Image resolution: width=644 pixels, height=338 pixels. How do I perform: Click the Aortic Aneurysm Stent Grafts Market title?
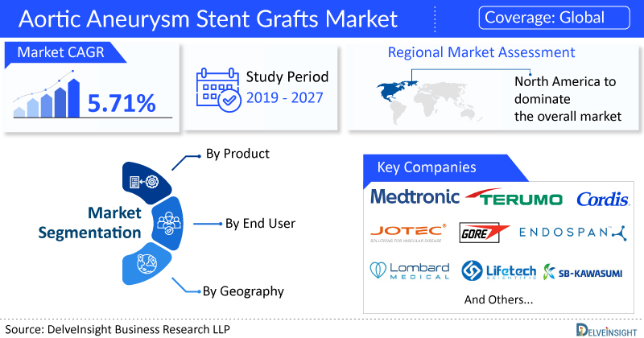point(208,19)
